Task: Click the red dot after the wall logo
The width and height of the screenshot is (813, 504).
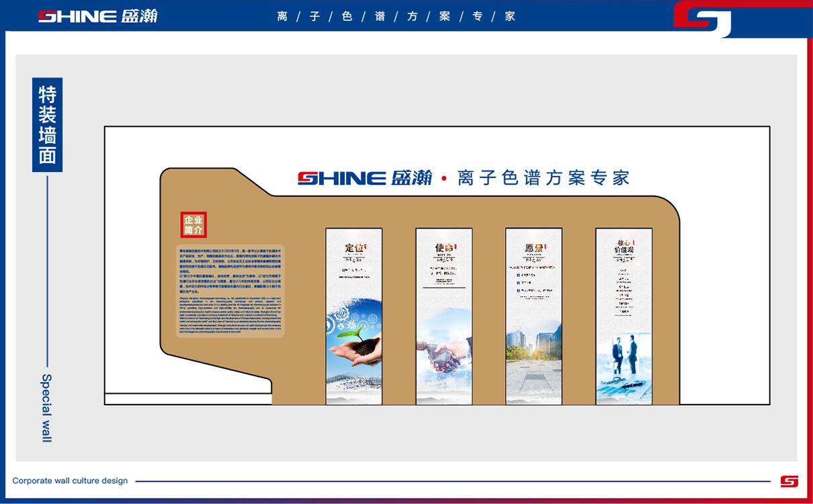Action: [x=443, y=179]
